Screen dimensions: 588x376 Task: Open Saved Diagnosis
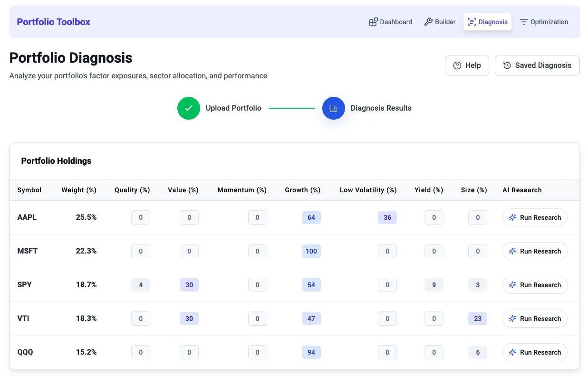(537, 66)
